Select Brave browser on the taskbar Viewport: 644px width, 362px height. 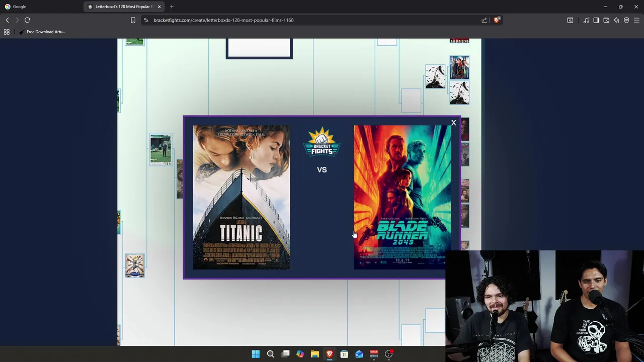330,354
